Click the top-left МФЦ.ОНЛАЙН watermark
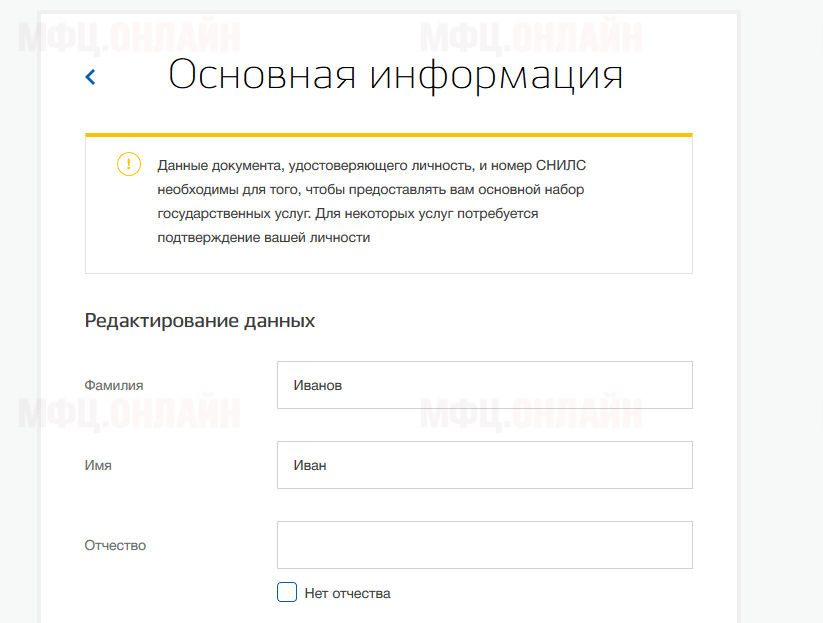823x623 pixels. pyautogui.click(x=128, y=38)
